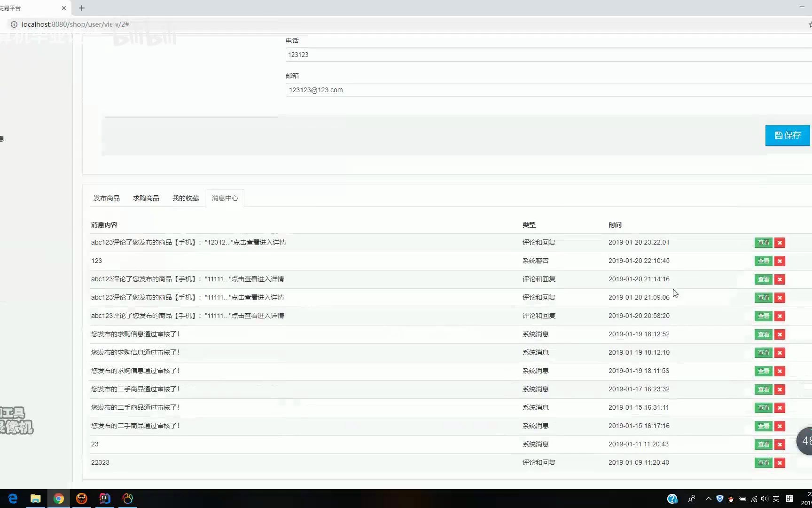This screenshot has width=812, height=508.
Task: Open Edge browser from the taskbar
Action: (13, 499)
